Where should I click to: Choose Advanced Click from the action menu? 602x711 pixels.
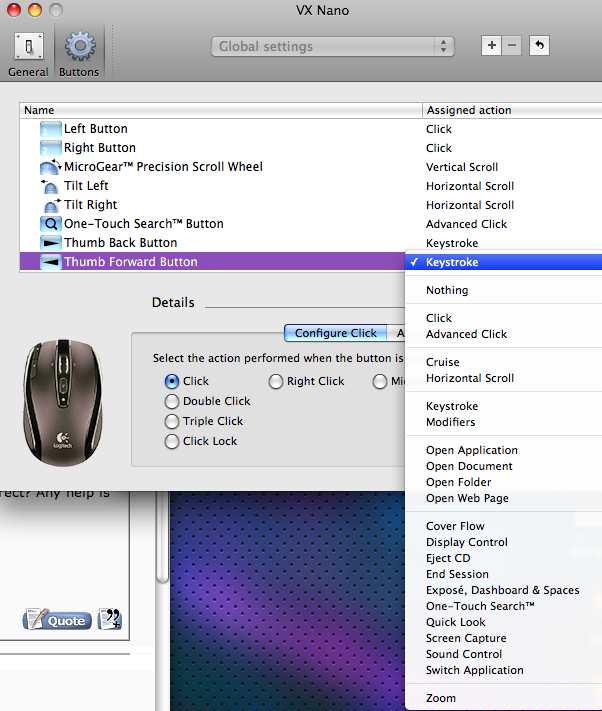point(504,334)
